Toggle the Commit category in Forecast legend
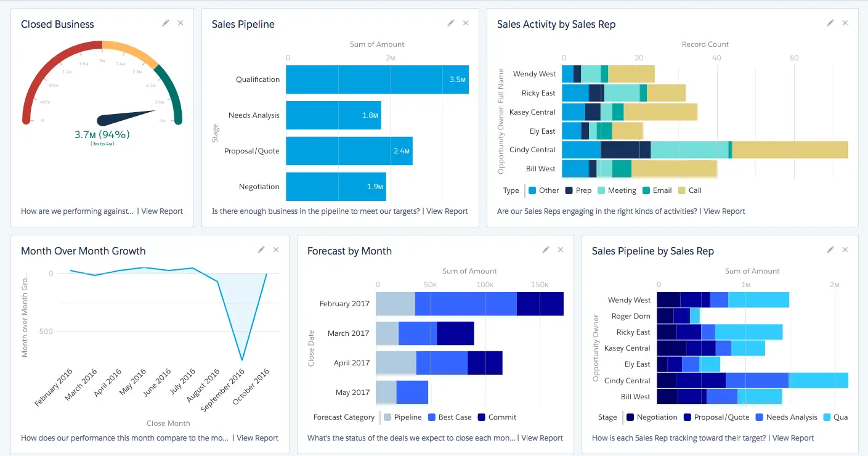 (497, 417)
